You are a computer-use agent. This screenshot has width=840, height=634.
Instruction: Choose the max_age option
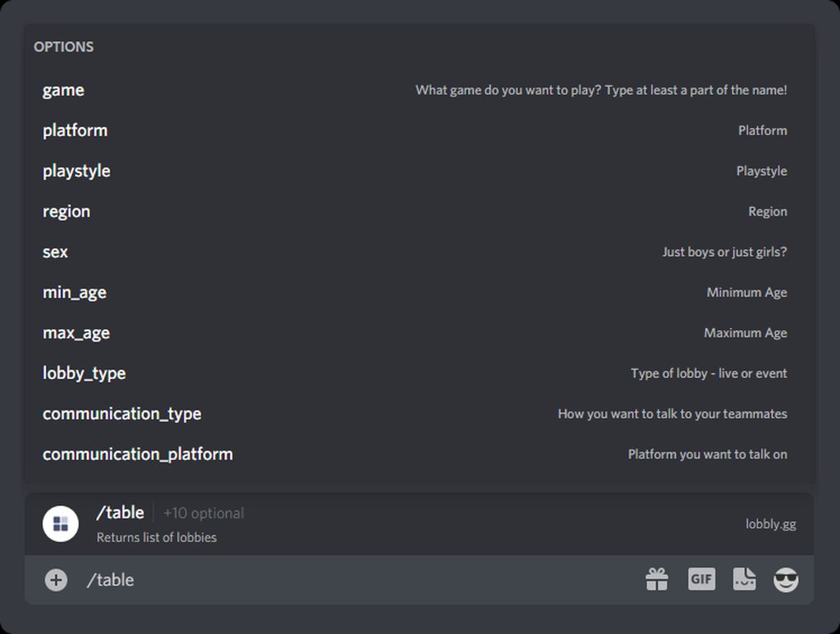(76, 333)
